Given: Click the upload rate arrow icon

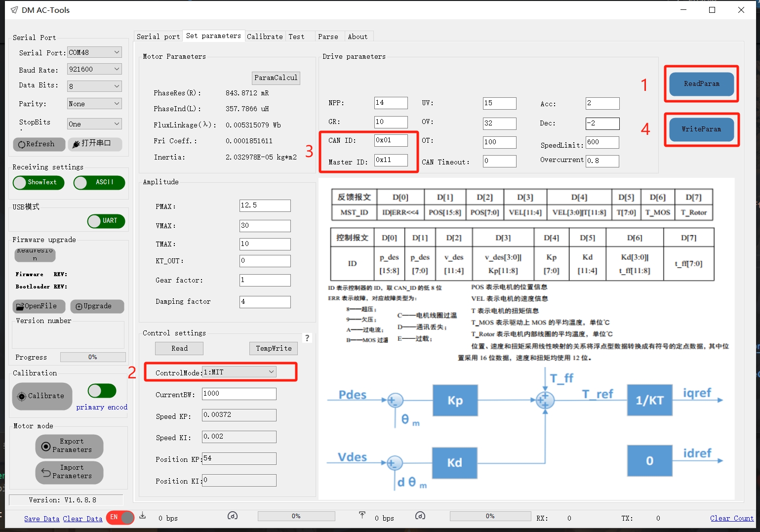Looking at the screenshot, I should (362, 516).
